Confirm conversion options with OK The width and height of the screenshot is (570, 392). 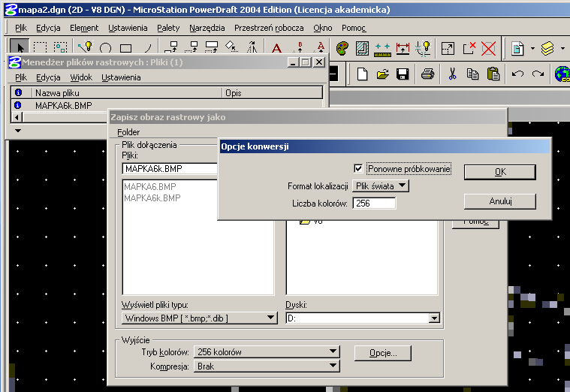pos(500,172)
